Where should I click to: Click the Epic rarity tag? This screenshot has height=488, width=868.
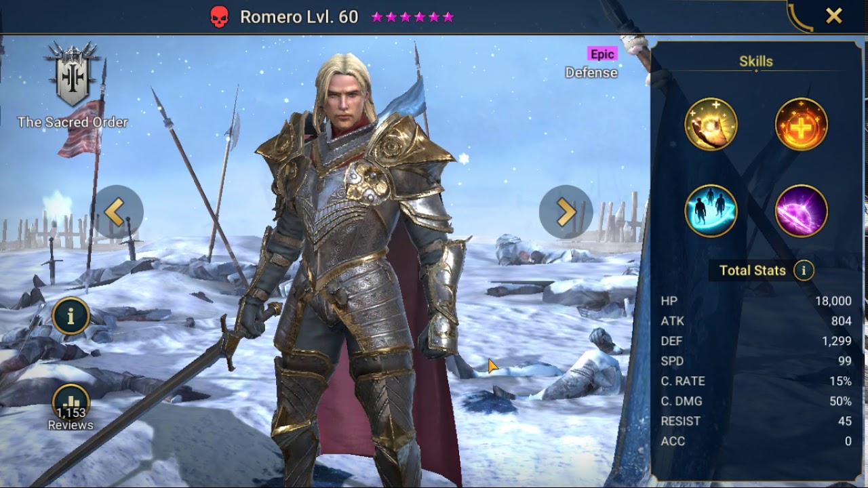(x=602, y=54)
